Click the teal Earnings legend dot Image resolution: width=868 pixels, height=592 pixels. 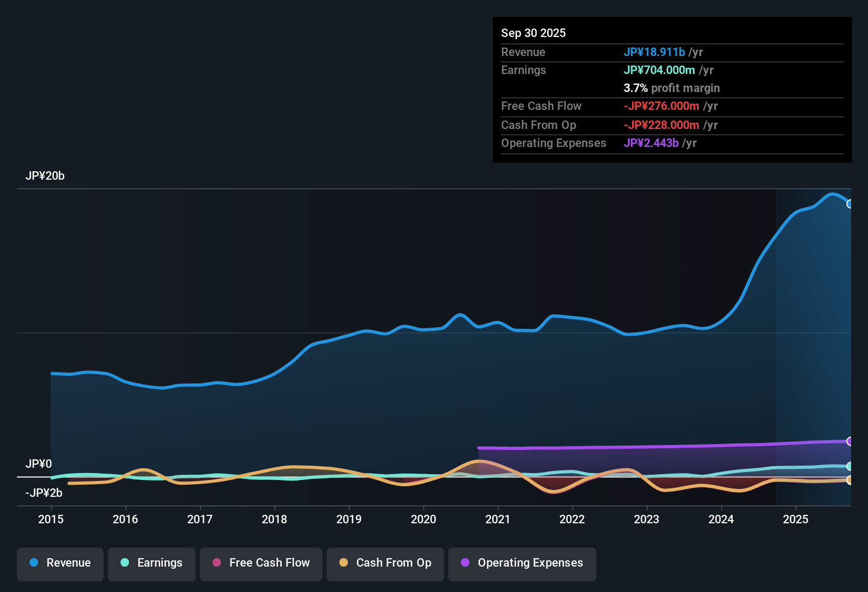pyautogui.click(x=125, y=563)
